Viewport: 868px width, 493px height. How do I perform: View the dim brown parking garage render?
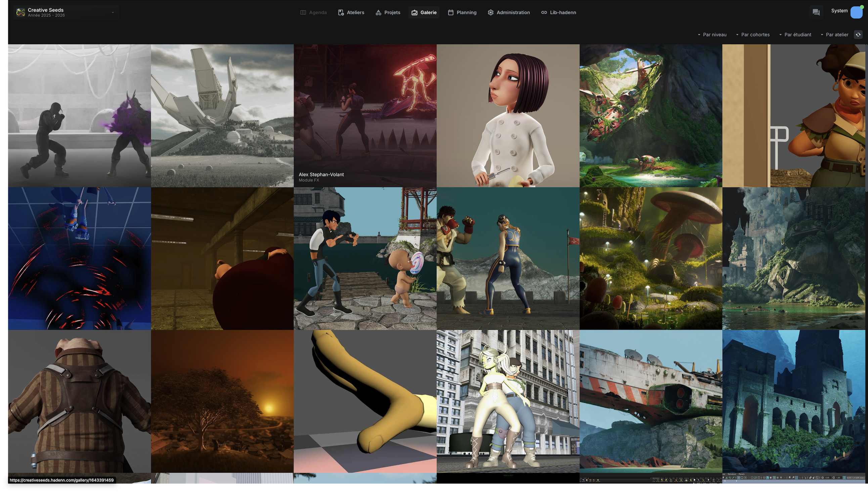[222, 259]
